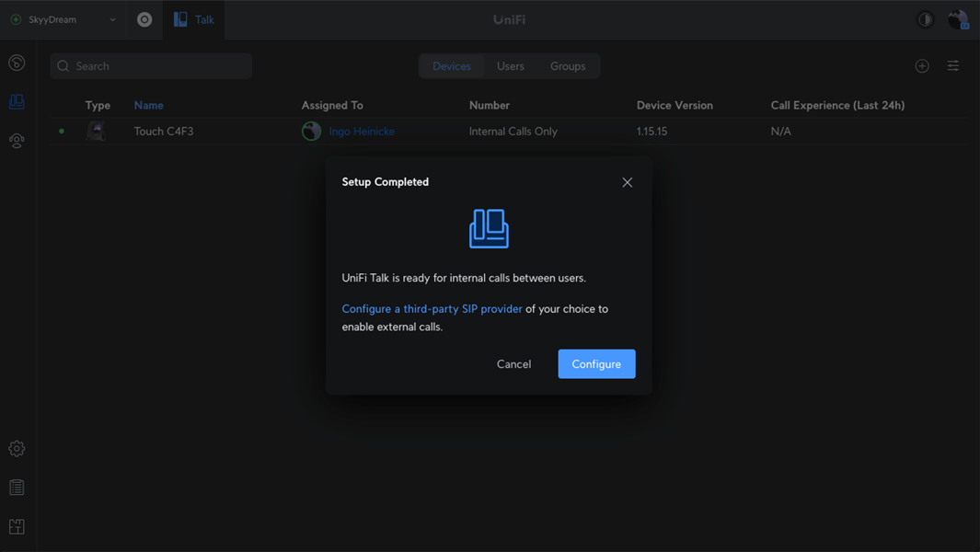This screenshot has height=552, width=980.
Task: Open the Talk application tab
Action: click(x=193, y=19)
